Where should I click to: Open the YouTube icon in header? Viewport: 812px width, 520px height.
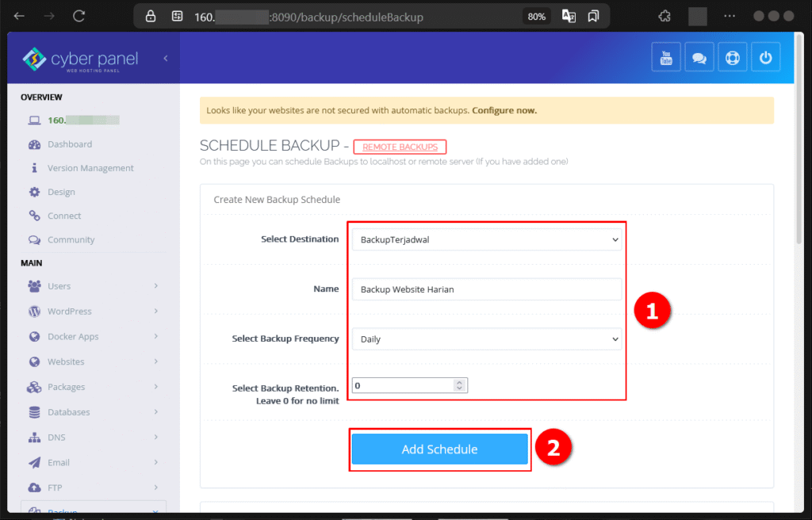[666, 58]
